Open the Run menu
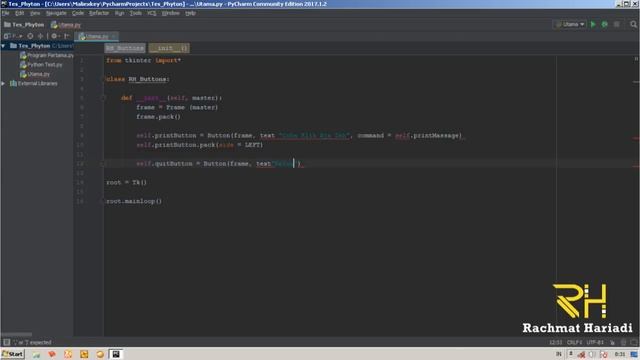 119,13
